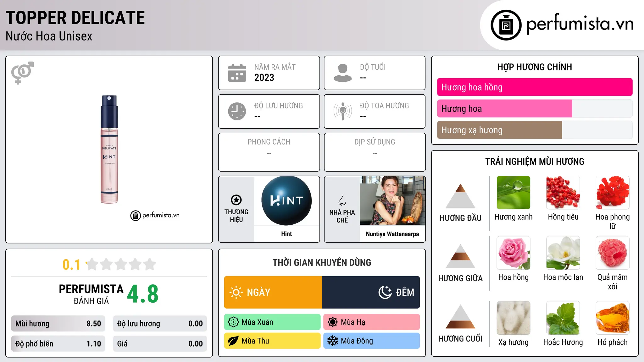Click the calendar icon beside Năm ra mắt
This screenshot has width=644, height=362.
(237, 73)
